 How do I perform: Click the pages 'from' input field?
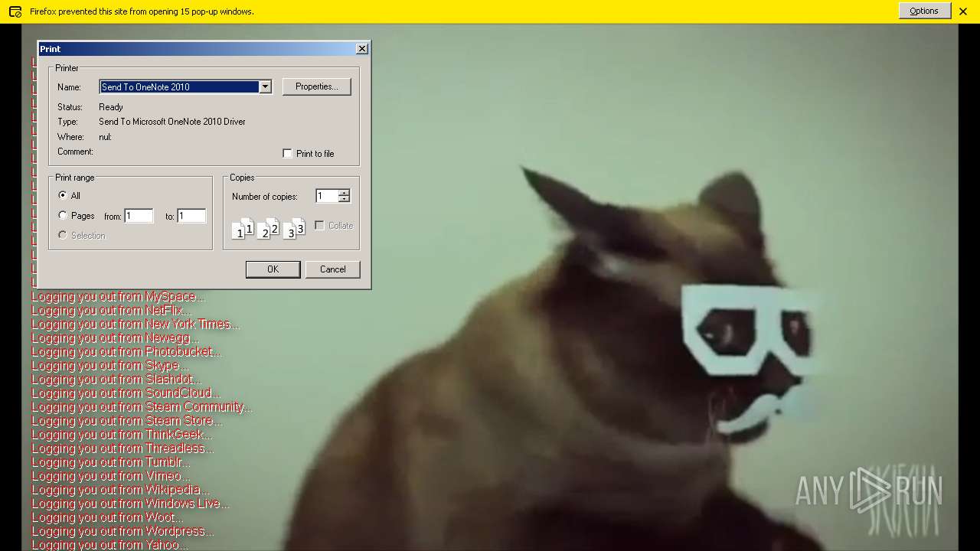click(x=139, y=216)
